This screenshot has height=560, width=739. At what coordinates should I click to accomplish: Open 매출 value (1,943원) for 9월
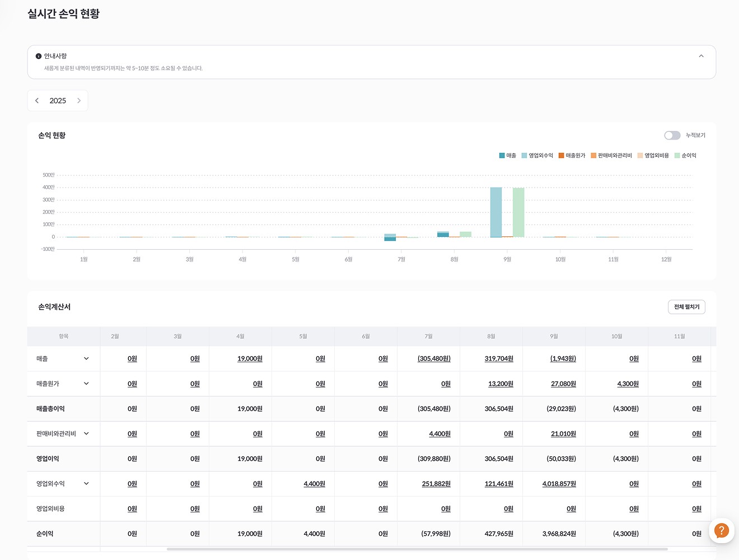click(x=563, y=358)
